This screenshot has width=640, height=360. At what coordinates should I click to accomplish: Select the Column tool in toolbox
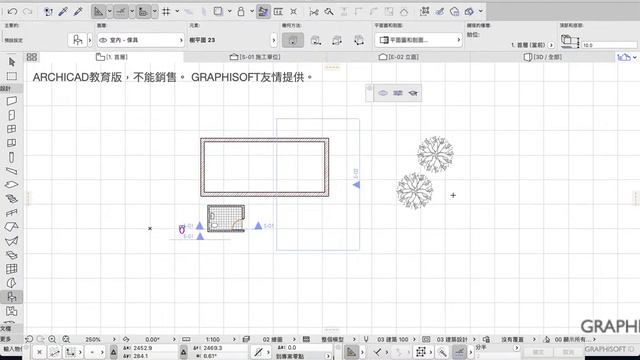11,157
